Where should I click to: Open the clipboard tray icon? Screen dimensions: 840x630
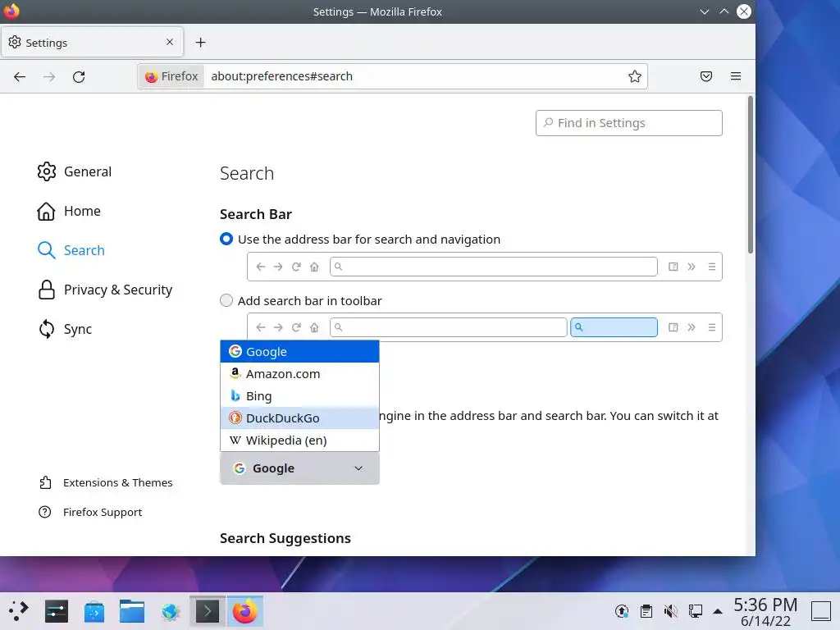tap(646, 610)
